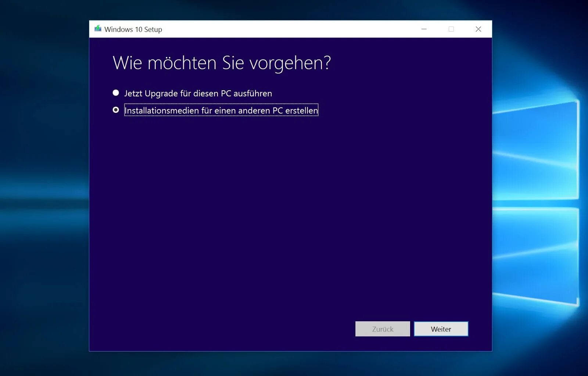Click the 'Installationsmedien für einen anderen PC erstellen' label text
Screen dimensions: 588x376
click(221, 110)
